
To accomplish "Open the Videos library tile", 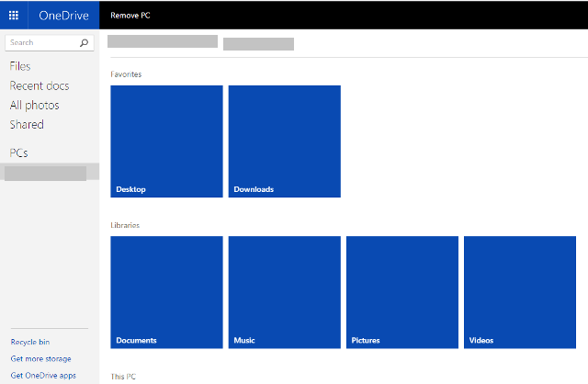I will (x=520, y=292).
